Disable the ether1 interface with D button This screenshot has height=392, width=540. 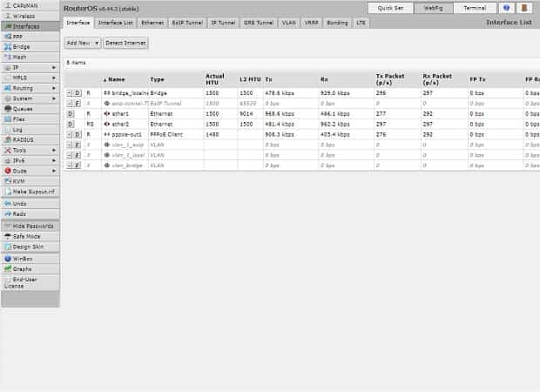(x=70, y=113)
